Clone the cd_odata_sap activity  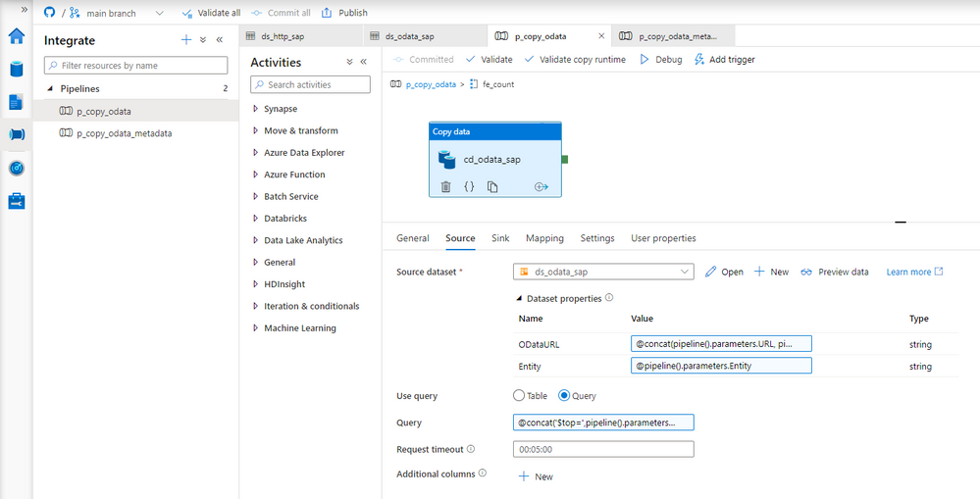492,186
